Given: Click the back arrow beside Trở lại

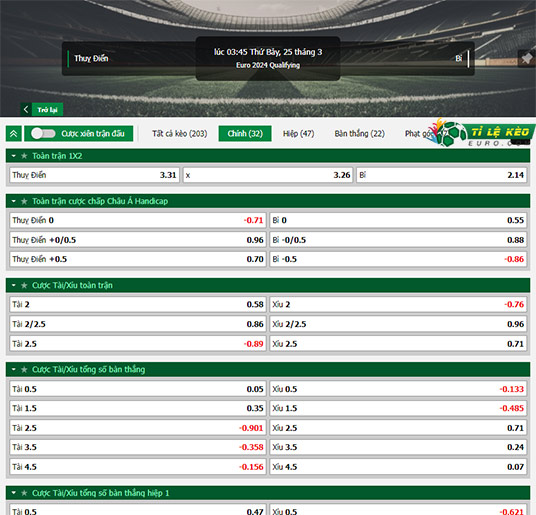Looking at the screenshot, I should pyautogui.click(x=26, y=109).
